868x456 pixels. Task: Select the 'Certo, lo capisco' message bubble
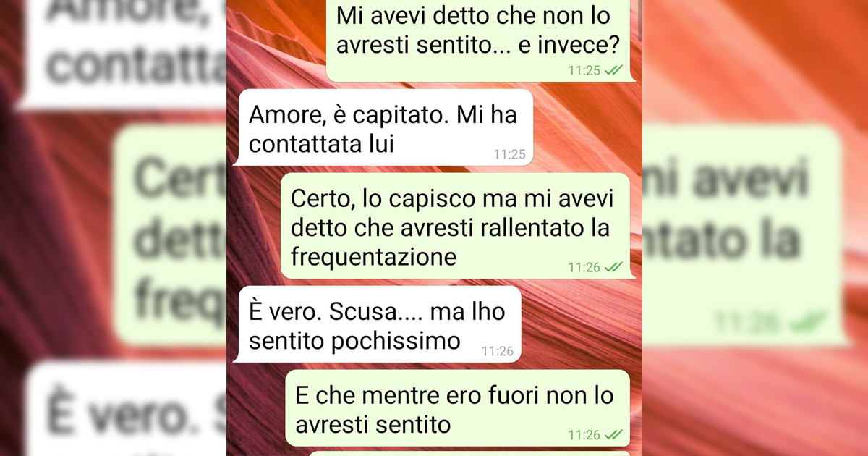456,226
